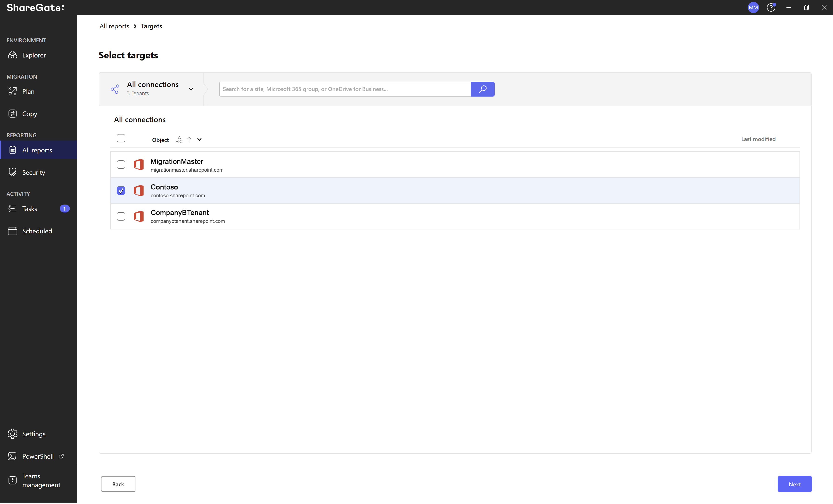The height and width of the screenshot is (504, 833).
Task: Toggle ascending sort arrow next to Object
Action: click(189, 139)
